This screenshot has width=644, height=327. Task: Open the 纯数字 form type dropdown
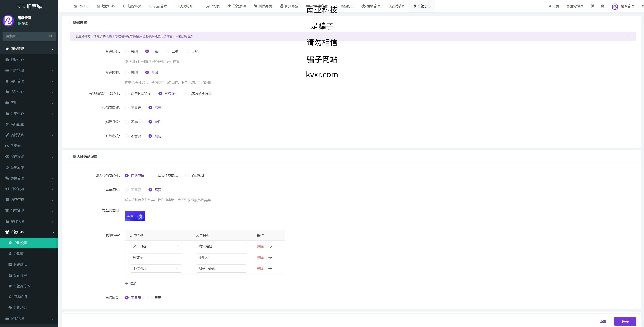point(156,257)
